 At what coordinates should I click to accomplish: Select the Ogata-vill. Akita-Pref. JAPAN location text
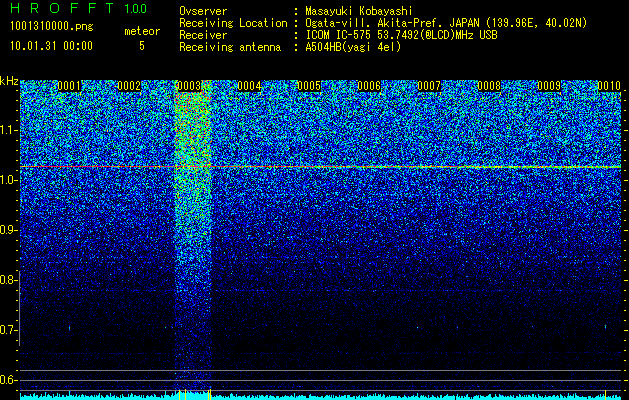pos(445,23)
